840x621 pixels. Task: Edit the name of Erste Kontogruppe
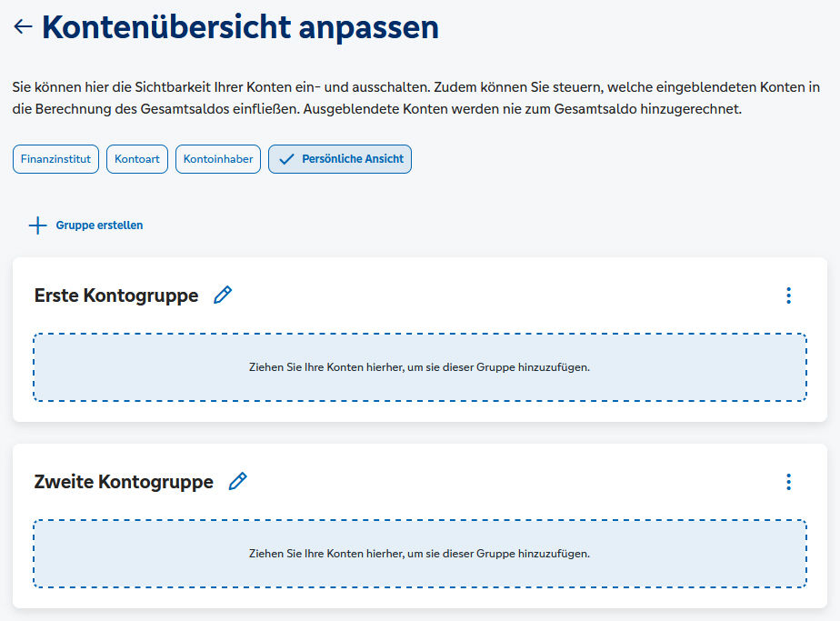(x=223, y=295)
